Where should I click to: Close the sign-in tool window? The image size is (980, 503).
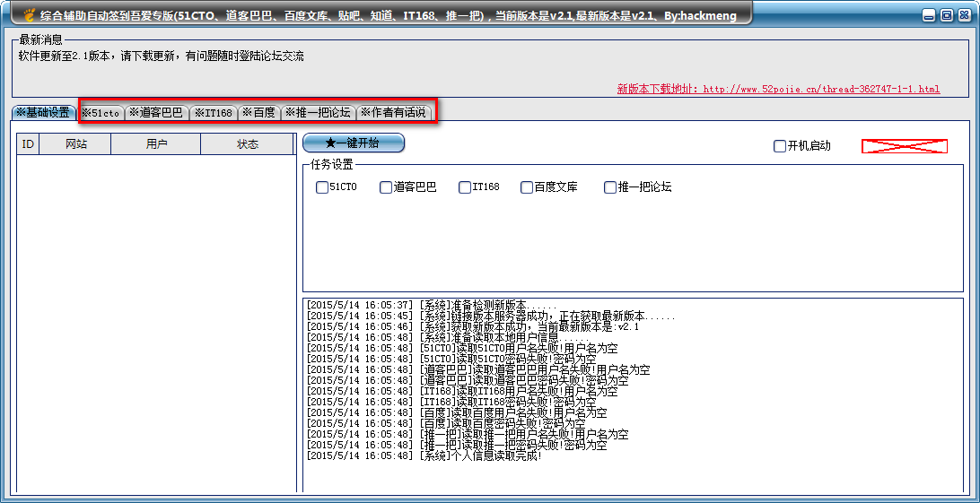point(963,15)
